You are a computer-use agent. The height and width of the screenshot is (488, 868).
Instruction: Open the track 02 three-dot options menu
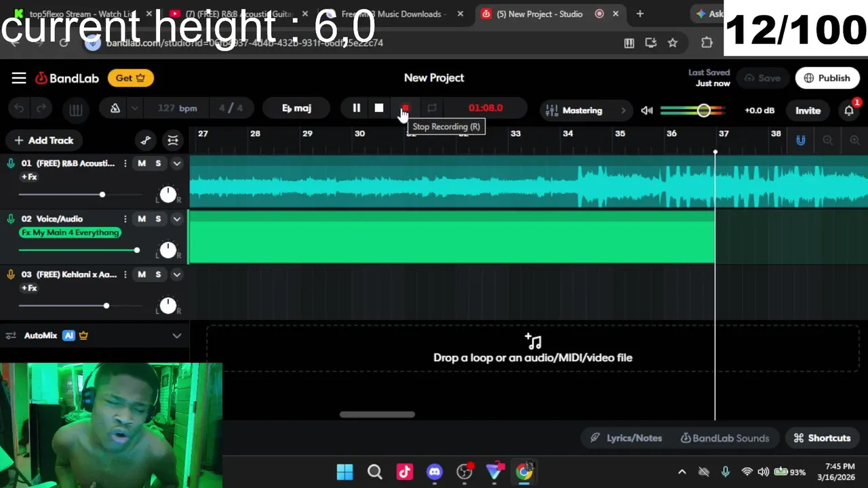[x=125, y=219]
